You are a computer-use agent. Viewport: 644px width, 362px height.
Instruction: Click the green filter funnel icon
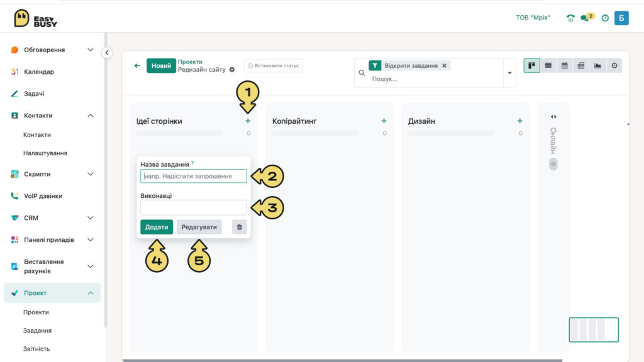[x=375, y=65]
